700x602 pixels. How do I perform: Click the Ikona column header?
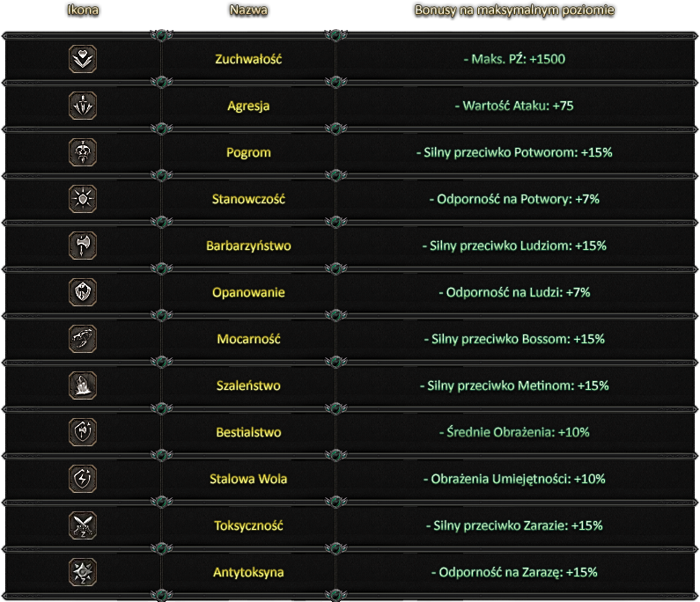tap(83, 10)
